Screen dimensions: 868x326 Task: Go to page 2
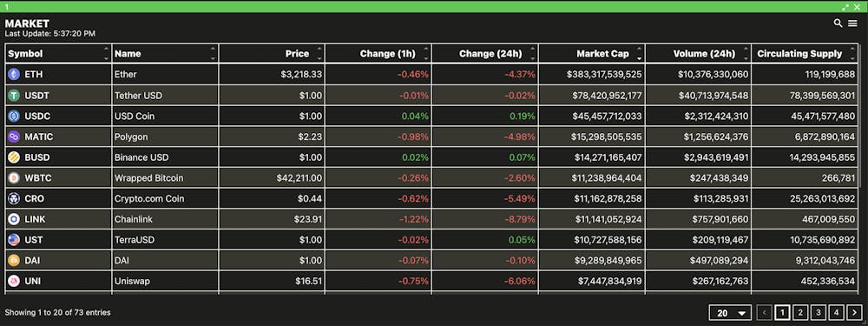coord(800,313)
